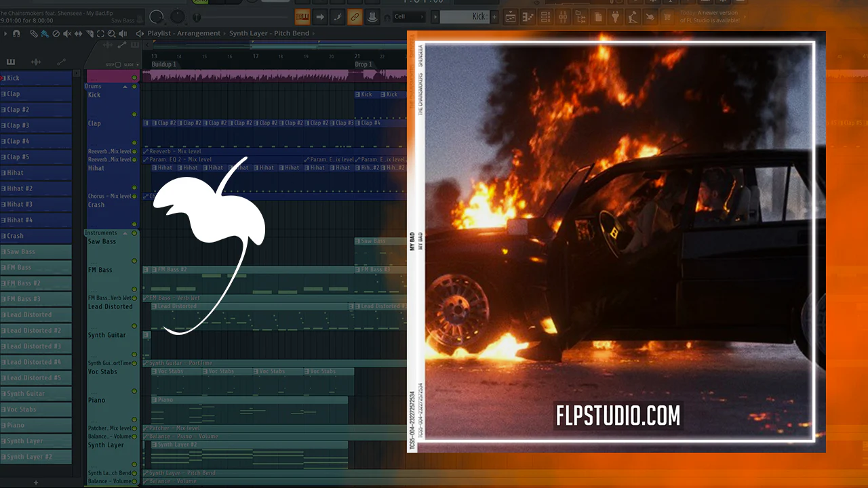Select the Draw pencil tool in playlist toolbar
Screen dimensions: 868x488
(x=34, y=33)
